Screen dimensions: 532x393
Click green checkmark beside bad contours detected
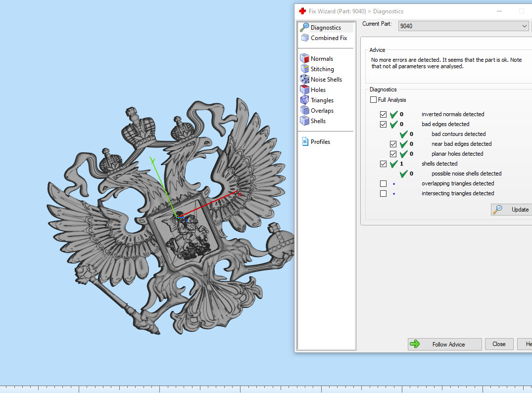coord(403,134)
